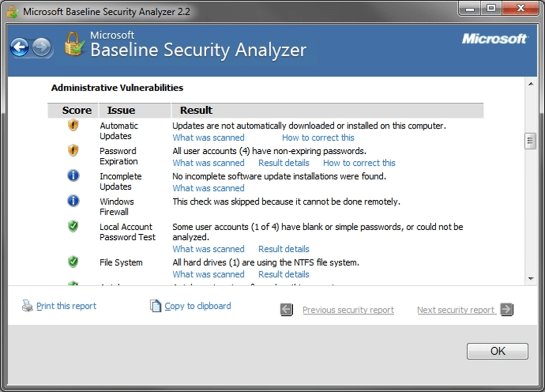545x392 pixels.
Task: Open How to correct this for Password Expiration
Action: 359,163
